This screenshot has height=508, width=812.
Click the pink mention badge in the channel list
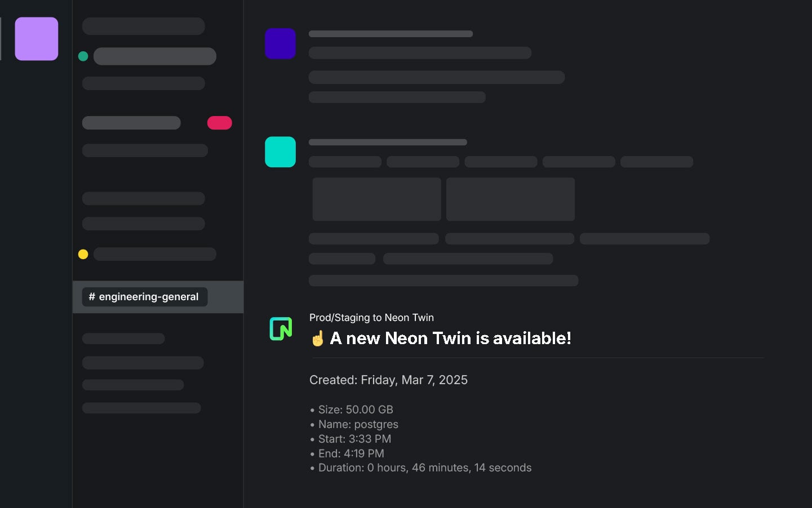coord(219,122)
